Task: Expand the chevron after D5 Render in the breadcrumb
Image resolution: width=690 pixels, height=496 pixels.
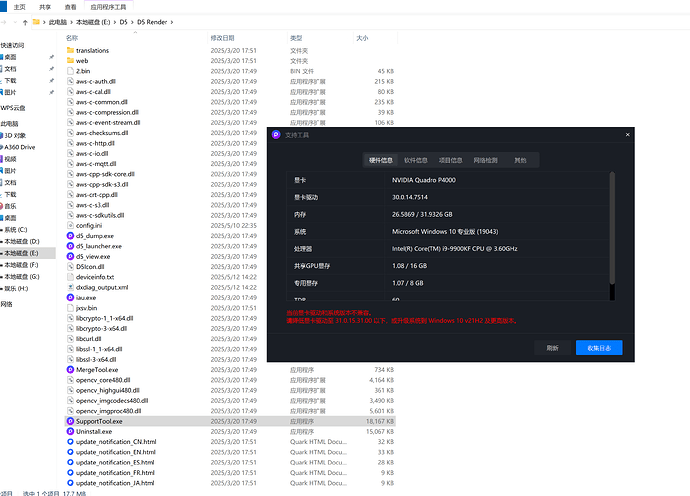Action: coord(172,22)
